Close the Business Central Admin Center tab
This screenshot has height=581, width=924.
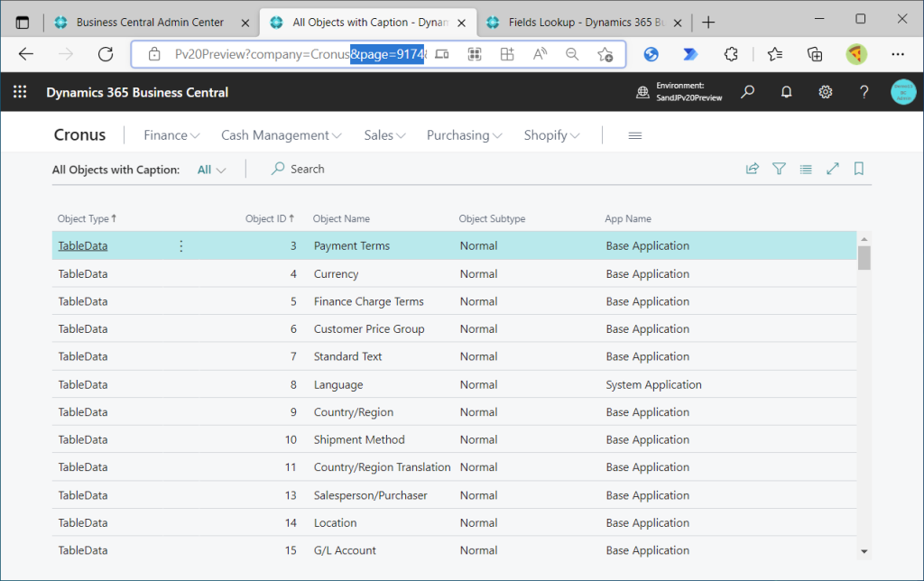tap(245, 23)
